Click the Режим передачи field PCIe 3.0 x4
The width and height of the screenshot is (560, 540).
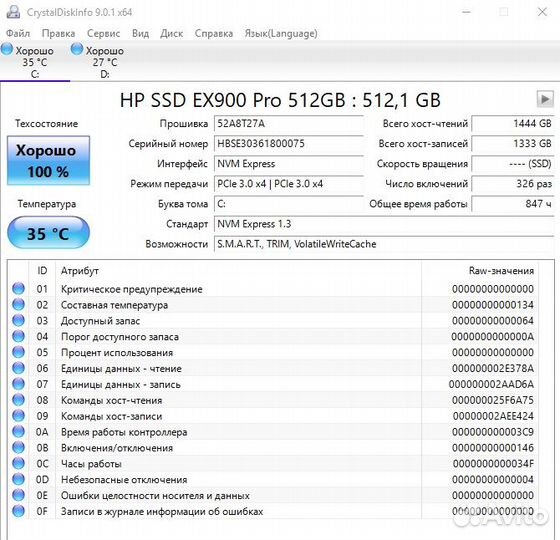(x=289, y=184)
